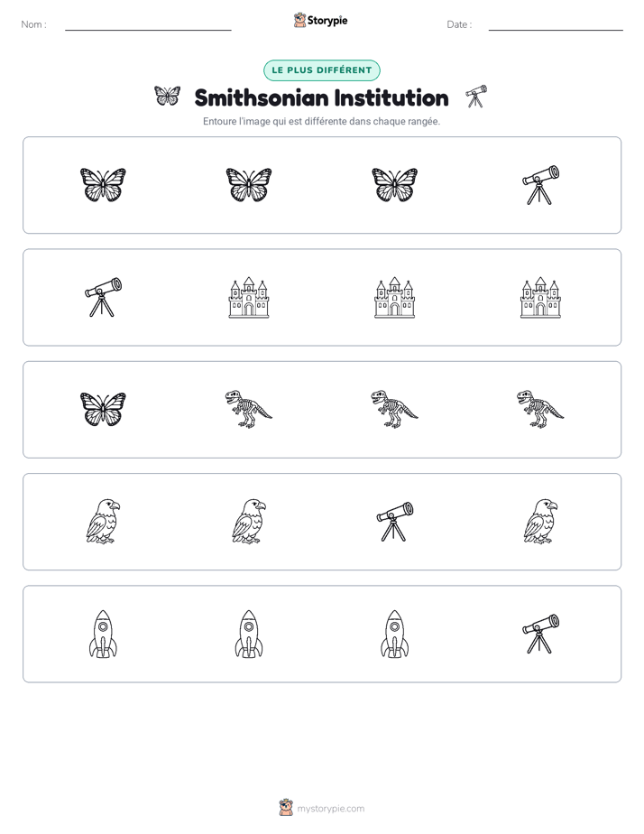Click the telescope icon beside the title
Screen dimensions: 644x834
[x=476, y=97]
